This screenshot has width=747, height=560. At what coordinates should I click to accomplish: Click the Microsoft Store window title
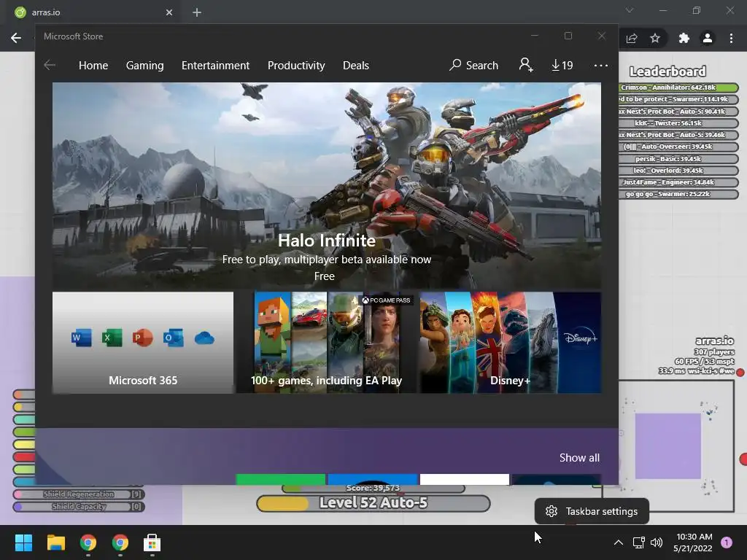pos(74,36)
